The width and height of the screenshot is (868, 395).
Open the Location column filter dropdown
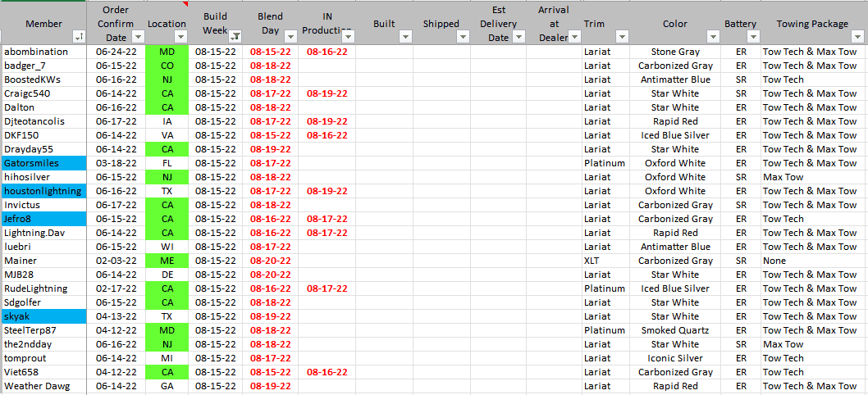[x=180, y=37]
